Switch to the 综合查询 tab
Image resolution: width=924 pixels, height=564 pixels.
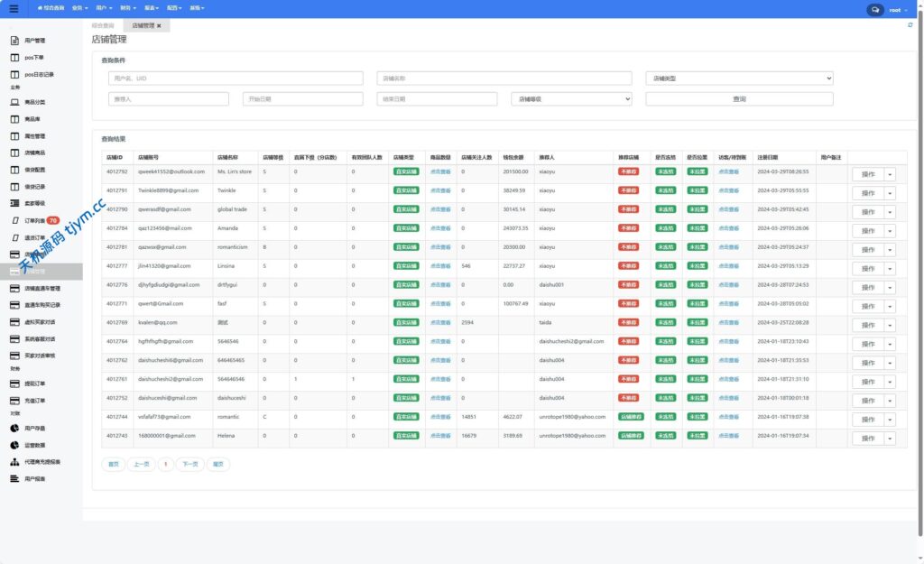[103, 26]
